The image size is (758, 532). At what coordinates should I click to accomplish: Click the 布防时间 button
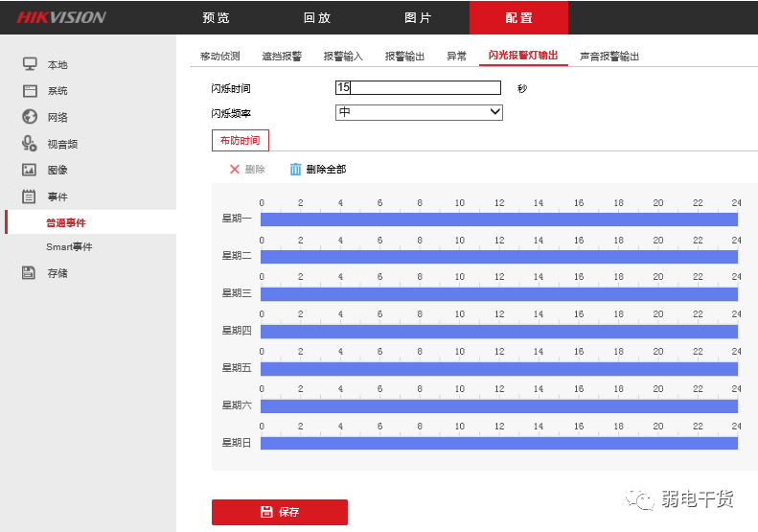point(241,140)
